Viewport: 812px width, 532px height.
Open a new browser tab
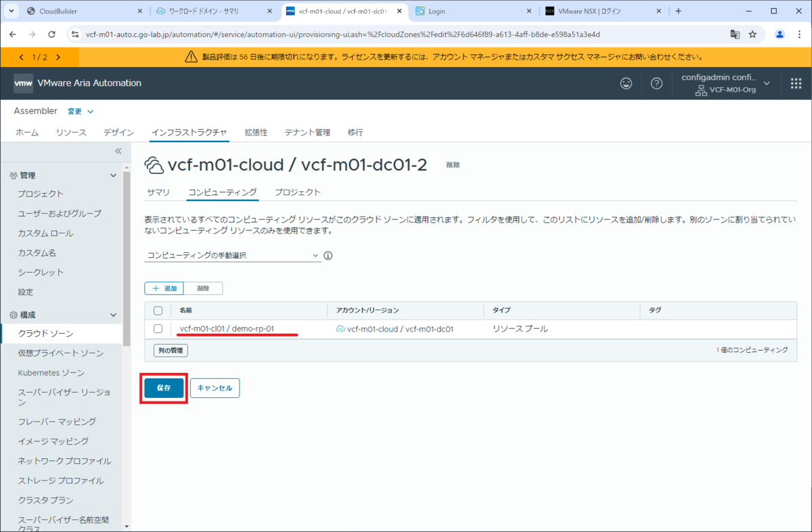click(679, 11)
